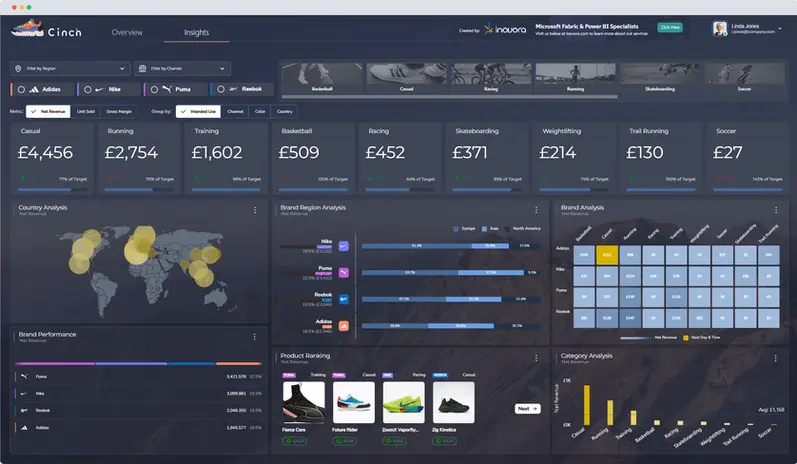Open Linda Jones profile avatar
Viewport: 797px width, 464px height.
coord(720,29)
